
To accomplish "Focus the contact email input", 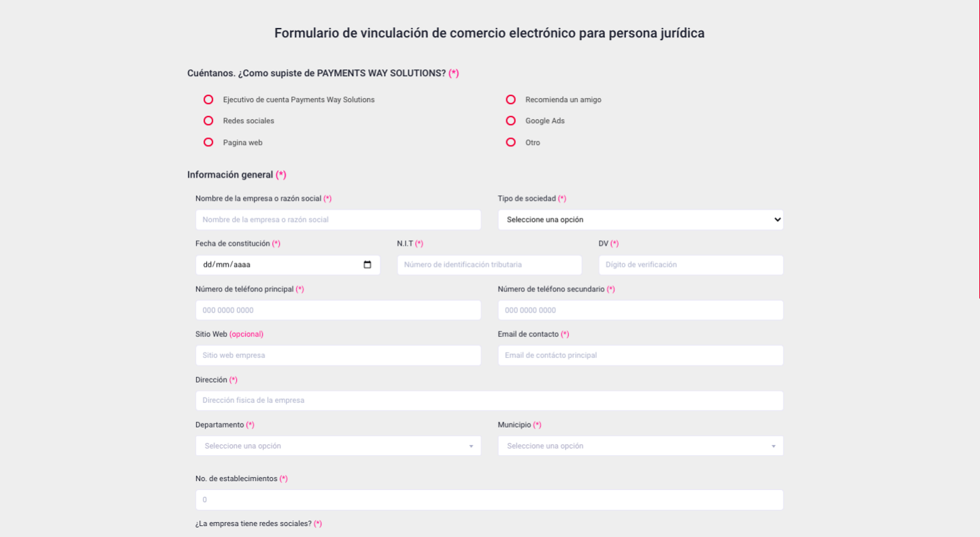I will 640,355.
